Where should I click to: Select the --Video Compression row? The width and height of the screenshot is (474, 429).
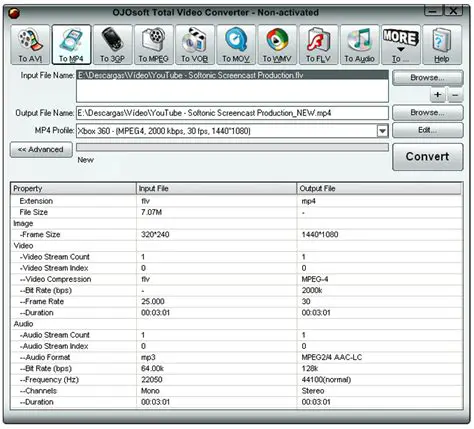[236, 279]
